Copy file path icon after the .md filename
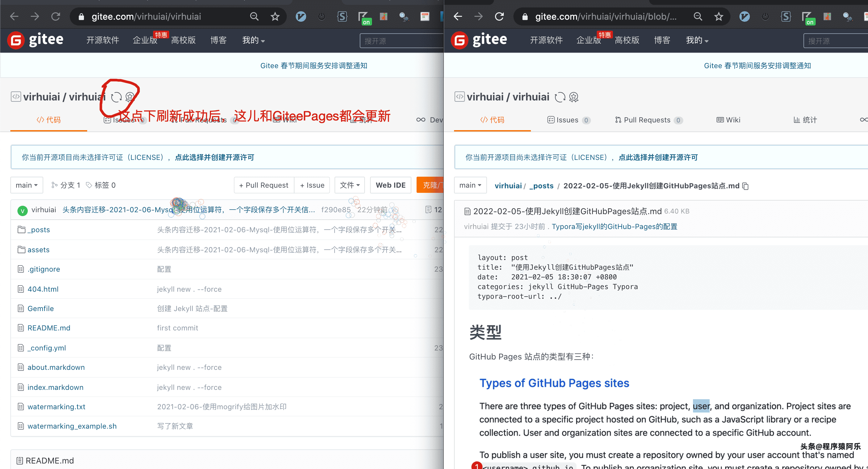Image resolution: width=868 pixels, height=469 pixels. (x=746, y=186)
